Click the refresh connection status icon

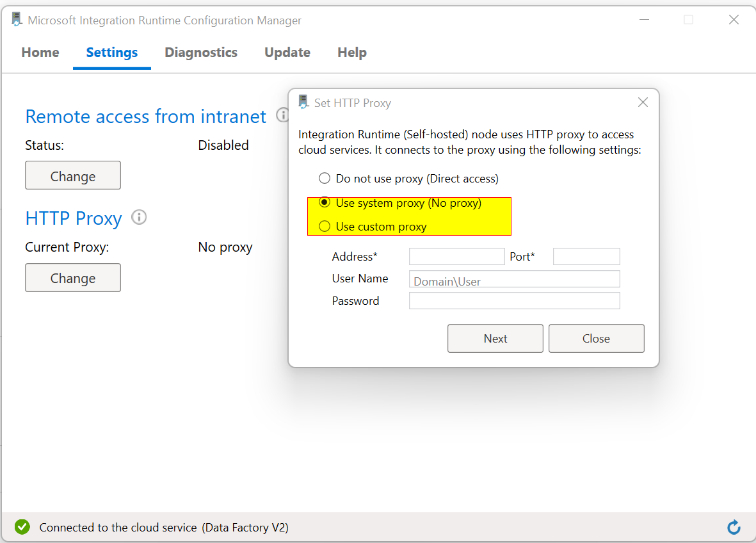tap(734, 526)
